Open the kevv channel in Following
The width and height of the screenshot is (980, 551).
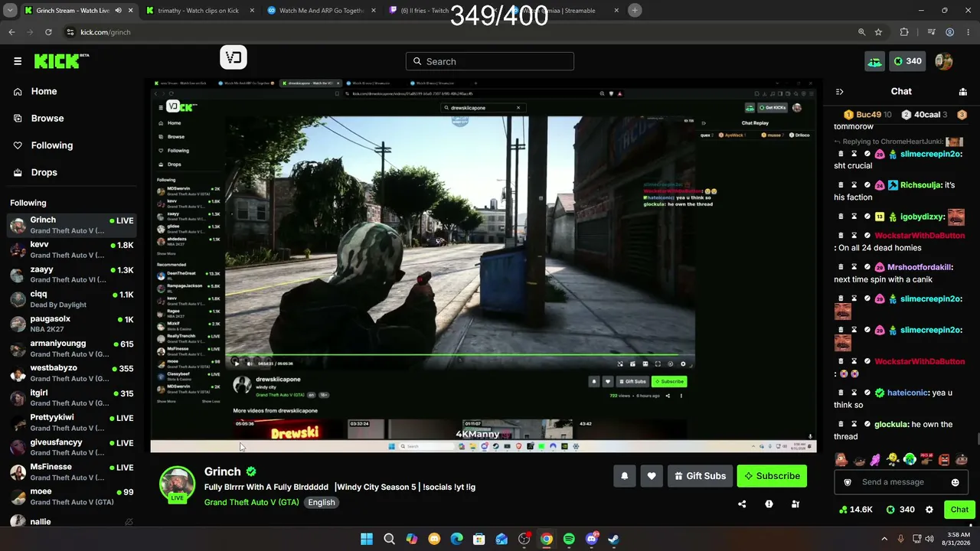(70, 249)
